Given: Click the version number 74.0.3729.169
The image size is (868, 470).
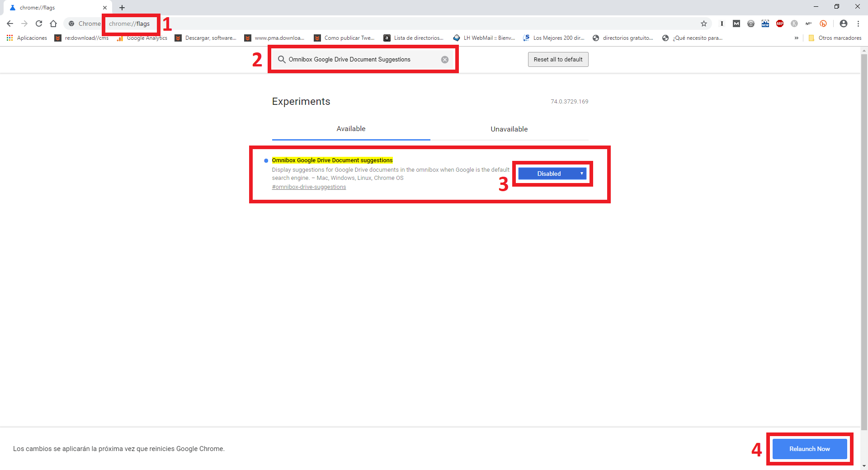Looking at the screenshot, I should click(x=569, y=102).
